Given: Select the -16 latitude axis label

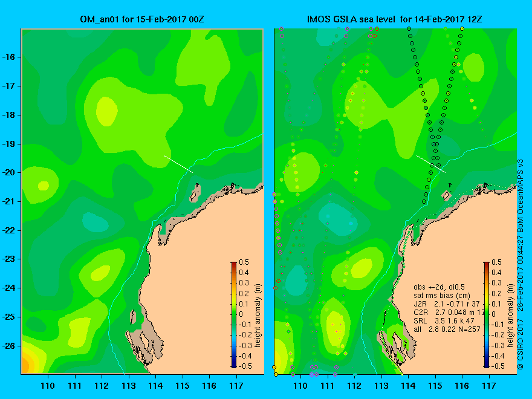Looking at the screenshot, I should click(10, 57).
